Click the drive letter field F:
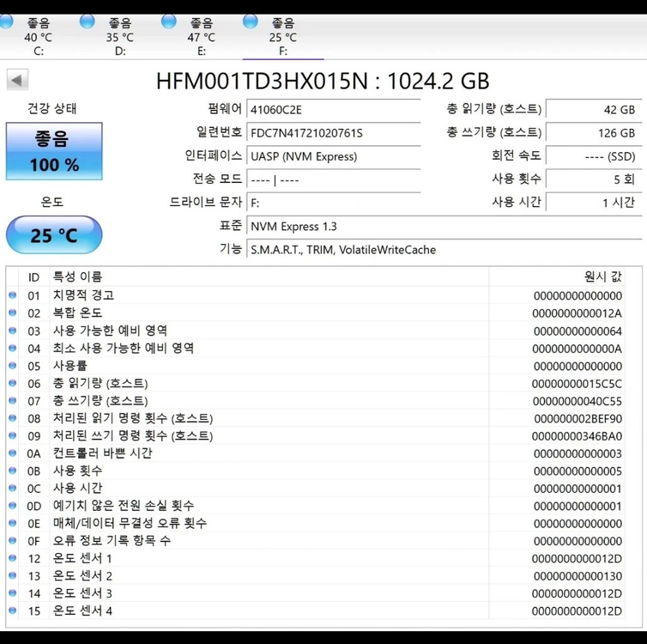This screenshot has height=644, width=647. pos(334,204)
